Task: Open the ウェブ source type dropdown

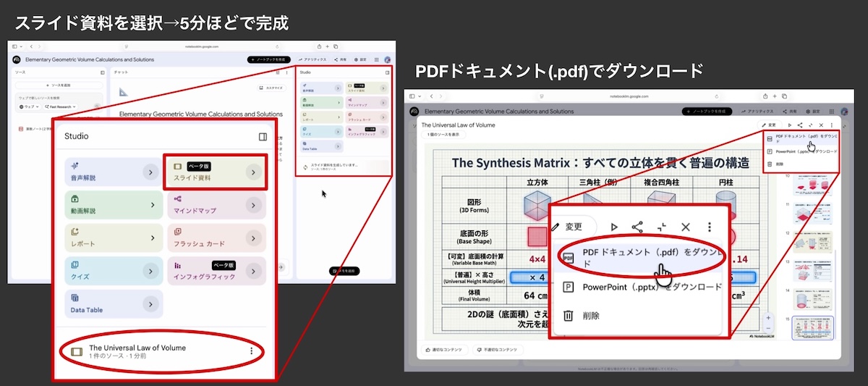Action: (30, 106)
